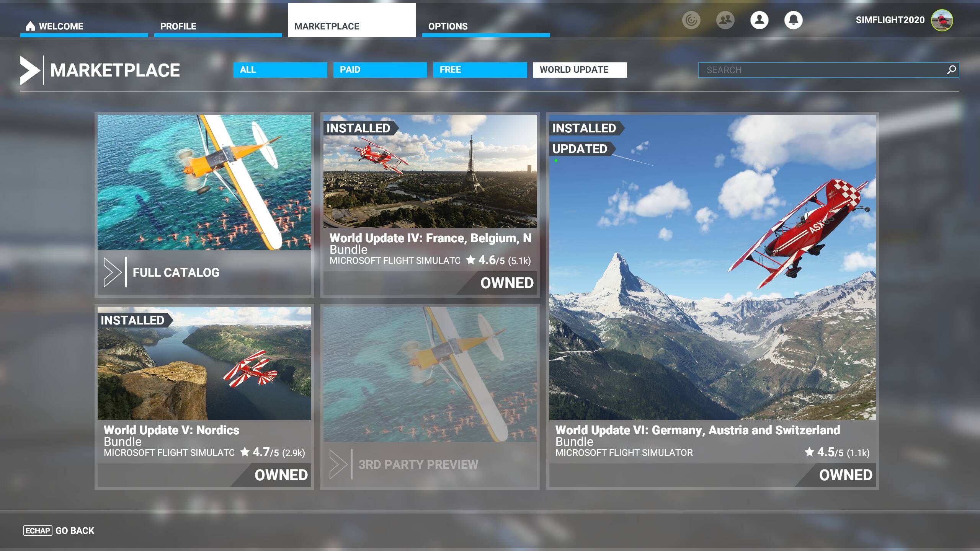Open World Update VI Matterhorn thumbnail
Image resolution: width=980 pixels, height=551 pixels.
[712, 267]
